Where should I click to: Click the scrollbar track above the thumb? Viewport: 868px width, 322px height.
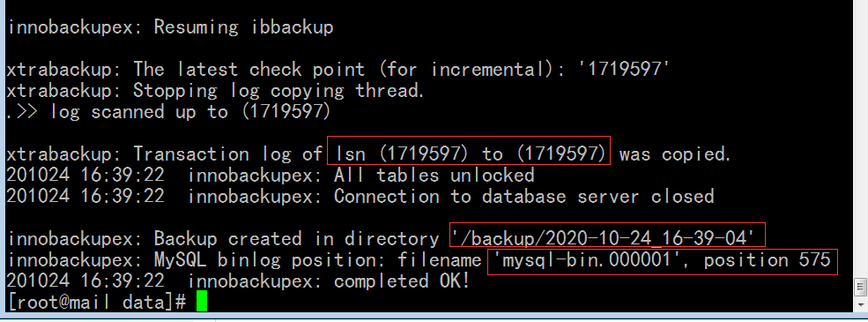861,139
